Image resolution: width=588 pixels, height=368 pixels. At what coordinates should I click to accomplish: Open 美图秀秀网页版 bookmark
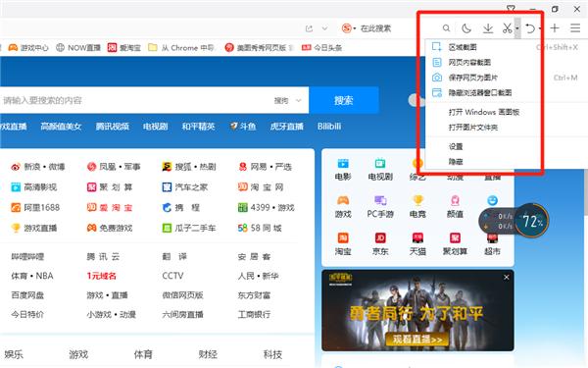pos(258,48)
